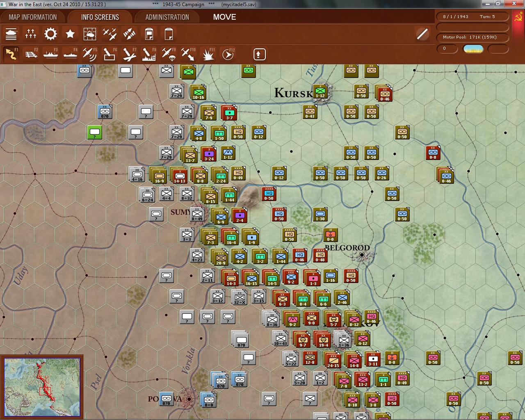Image resolution: width=525 pixels, height=420 pixels.
Task: Select the red unit stack labeled 19-4
Action: [322, 340]
